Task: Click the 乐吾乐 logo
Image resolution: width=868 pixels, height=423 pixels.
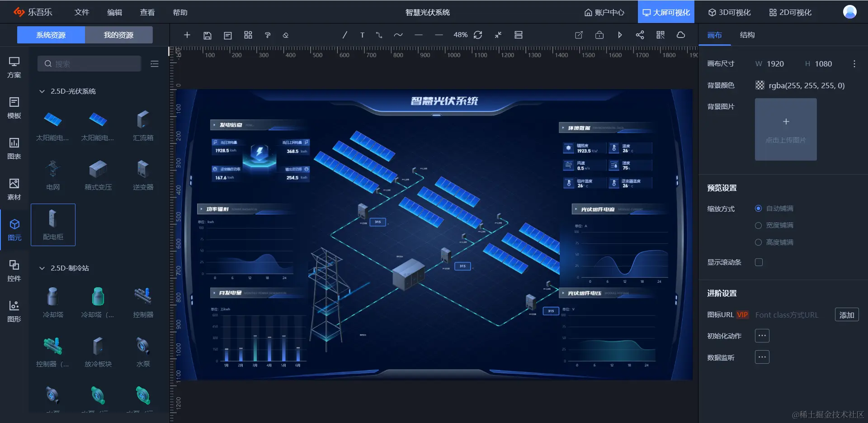Action: click(x=33, y=12)
